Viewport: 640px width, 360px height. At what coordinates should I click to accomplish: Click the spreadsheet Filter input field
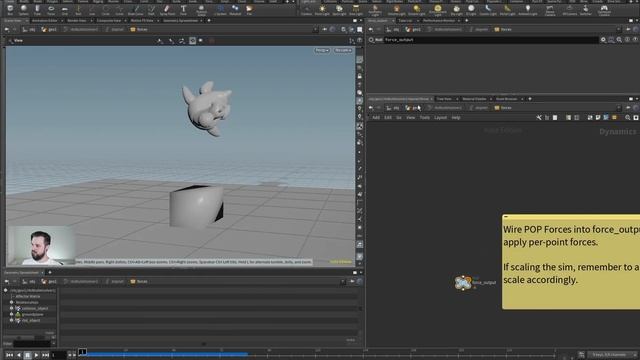pos(31,344)
